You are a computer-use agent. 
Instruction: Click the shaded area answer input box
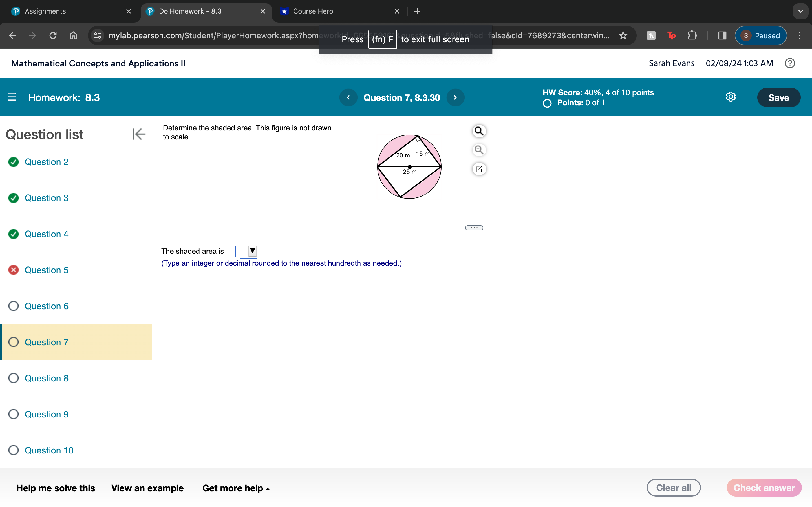231,251
